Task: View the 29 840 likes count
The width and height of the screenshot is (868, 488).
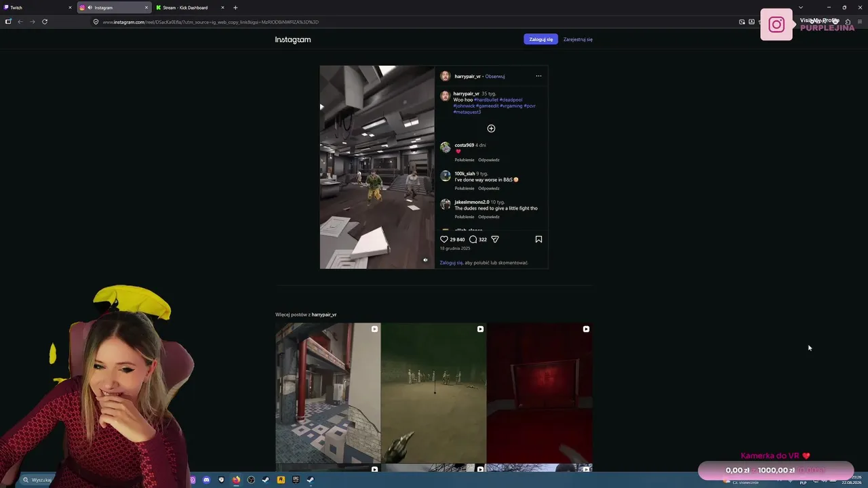Action: (457, 239)
